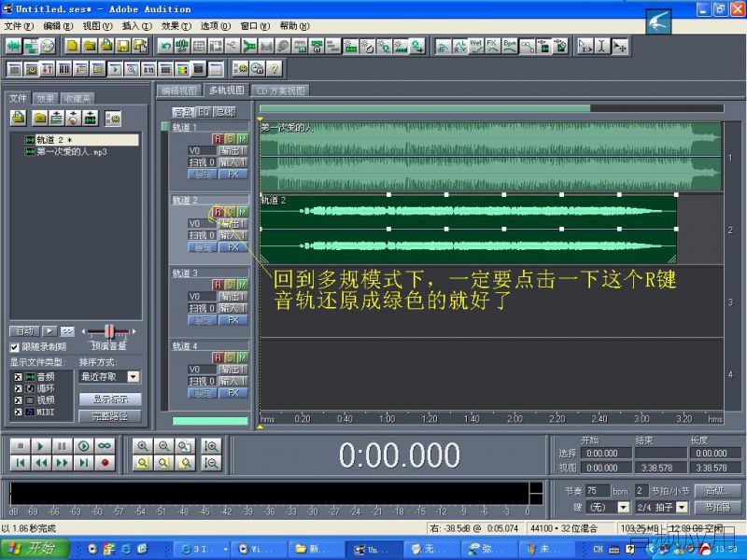Open the 效果 tab in the left panel
The image size is (747, 560).
[45, 99]
